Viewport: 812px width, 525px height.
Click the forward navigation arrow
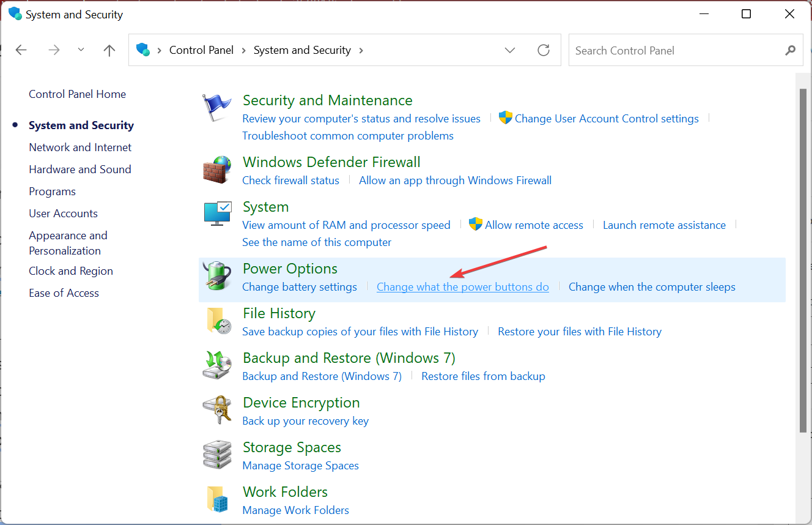(x=54, y=50)
